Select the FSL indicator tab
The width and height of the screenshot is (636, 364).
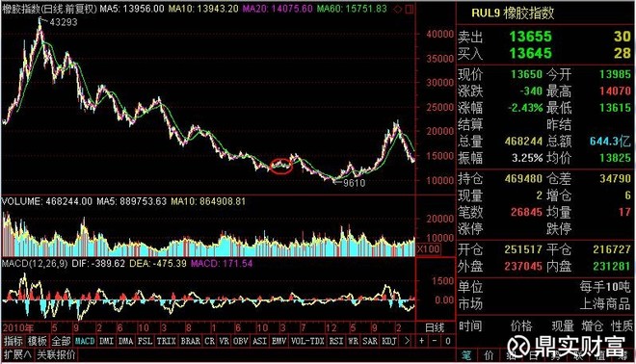(145, 341)
